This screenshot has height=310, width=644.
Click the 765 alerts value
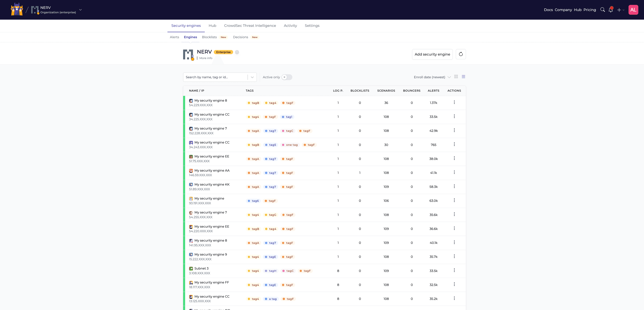coord(433,145)
